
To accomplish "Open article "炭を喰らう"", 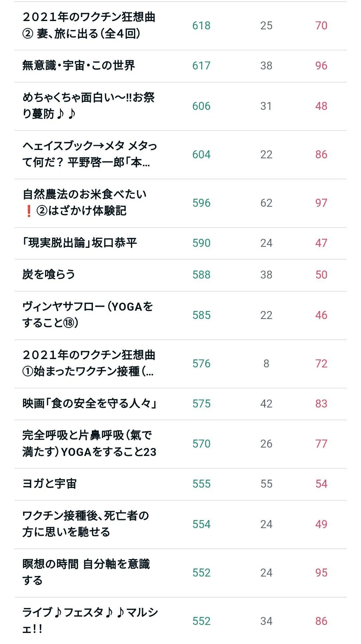I will click(x=49, y=275).
